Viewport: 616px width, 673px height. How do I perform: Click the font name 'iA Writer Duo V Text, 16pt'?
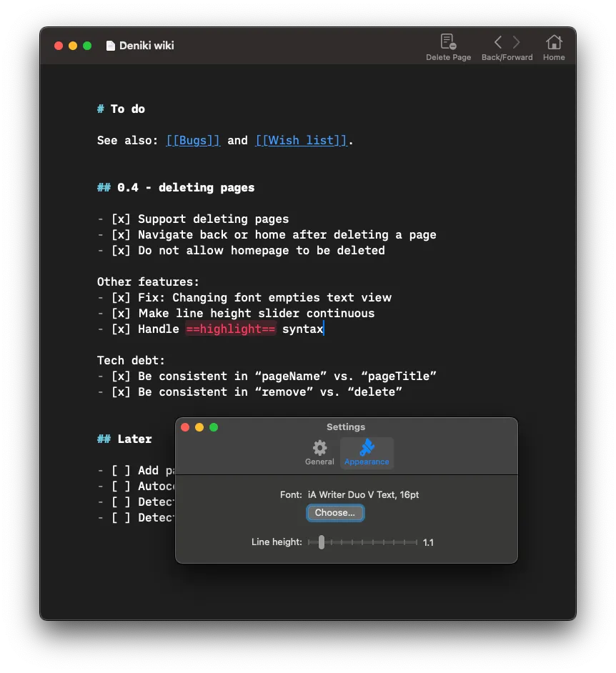tap(363, 495)
